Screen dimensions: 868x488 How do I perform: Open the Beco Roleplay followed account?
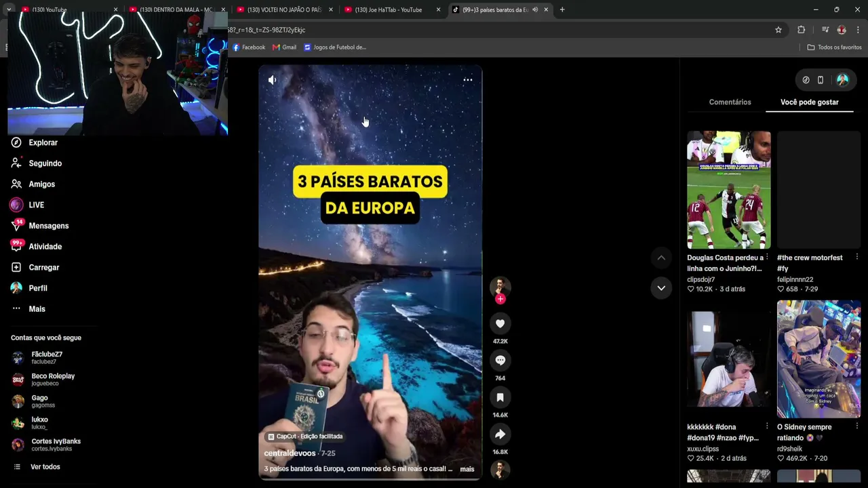click(53, 380)
